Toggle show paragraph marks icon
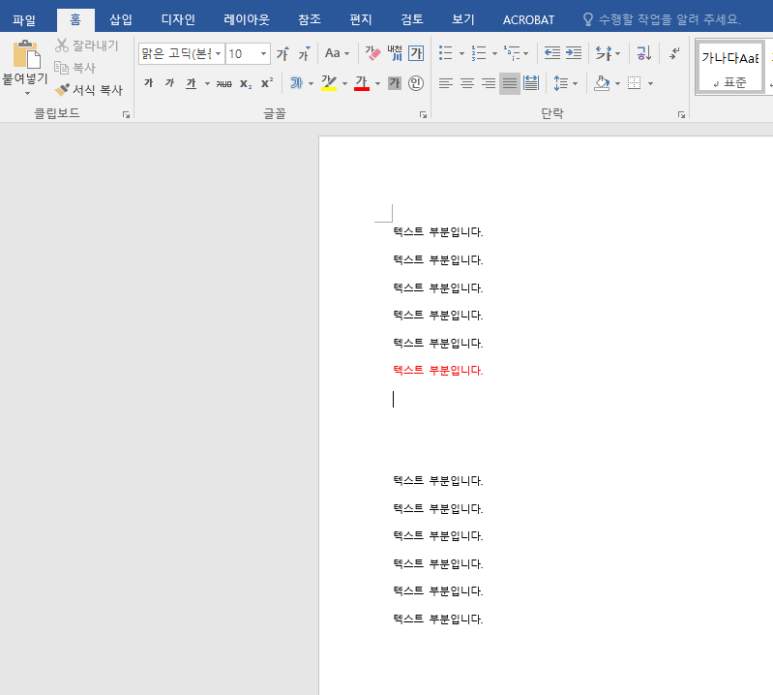The image size is (773, 695). [x=674, y=53]
